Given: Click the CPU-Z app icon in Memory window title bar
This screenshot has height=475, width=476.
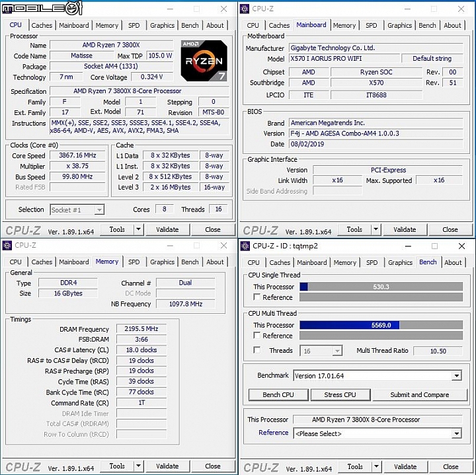Looking at the screenshot, I should 7,245.
